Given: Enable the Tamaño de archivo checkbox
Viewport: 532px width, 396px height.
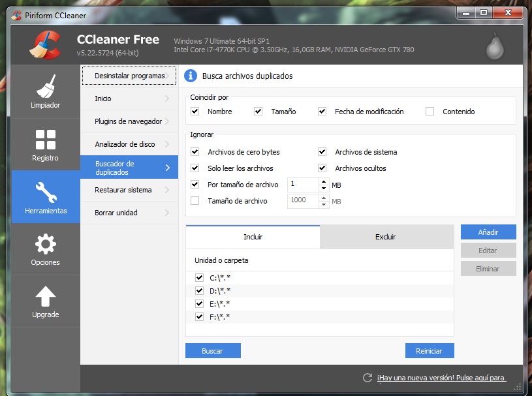Looking at the screenshot, I should [195, 201].
